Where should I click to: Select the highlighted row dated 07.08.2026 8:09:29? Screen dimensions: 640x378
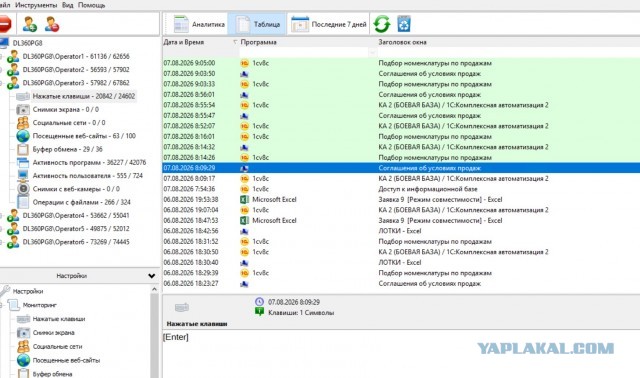[401, 168]
